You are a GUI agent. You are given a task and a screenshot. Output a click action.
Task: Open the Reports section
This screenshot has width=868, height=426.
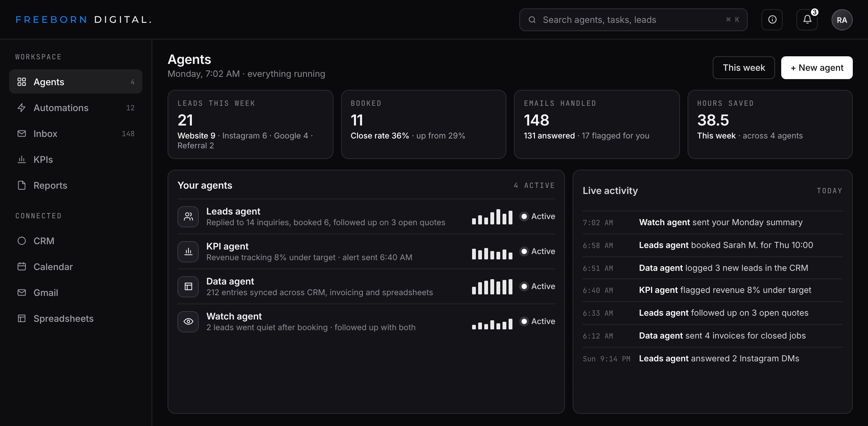[x=76, y=186]
